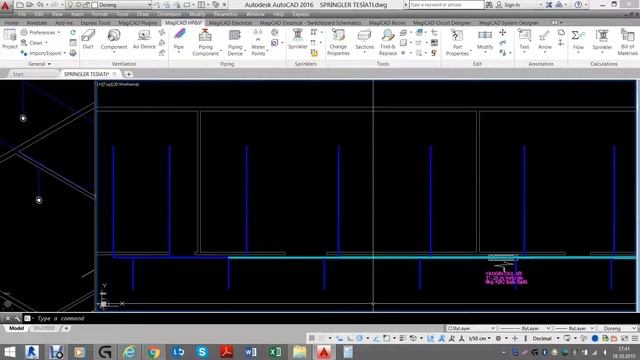Customize status bar with hamburger icon
Screen dimensions: 640x360
(x=635, y=338)
